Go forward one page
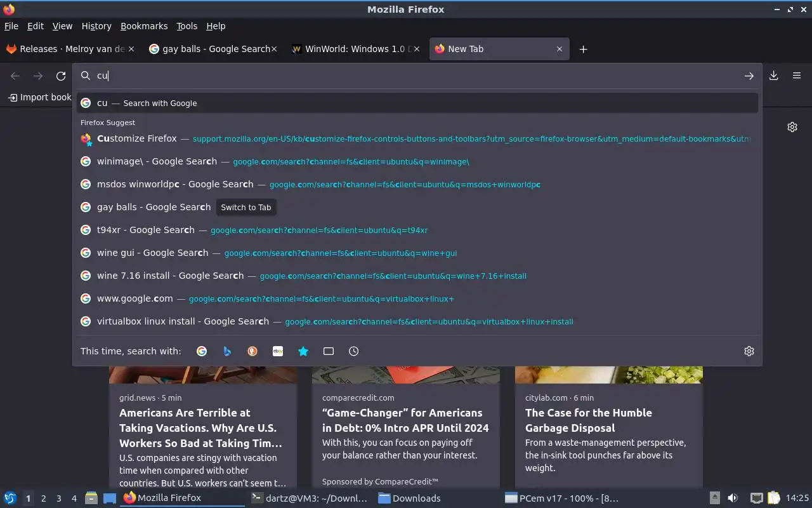812x508 pixels. pos(38,76)
